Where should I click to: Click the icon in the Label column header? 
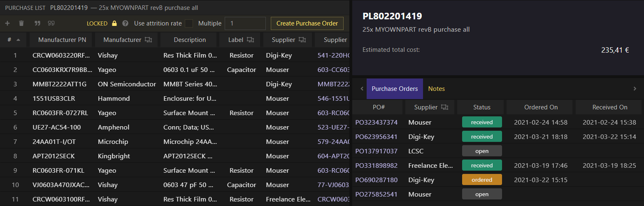(x=250, y=40)
